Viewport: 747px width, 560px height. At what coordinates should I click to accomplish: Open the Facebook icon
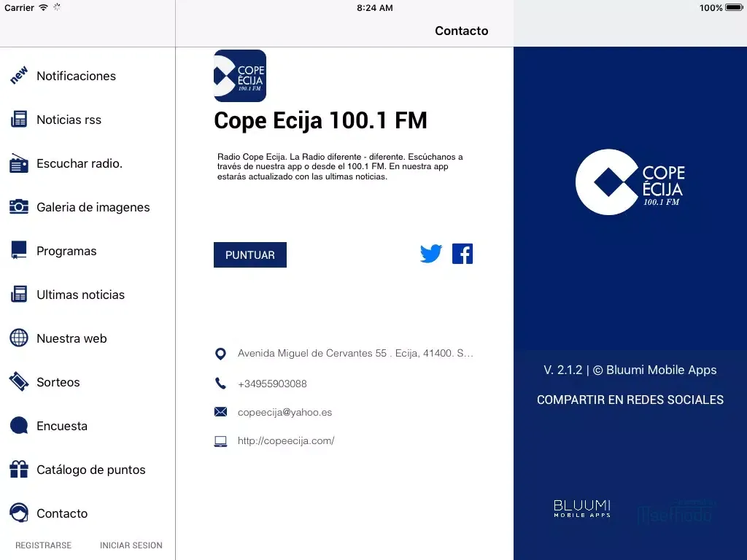(x=462, y=253)
